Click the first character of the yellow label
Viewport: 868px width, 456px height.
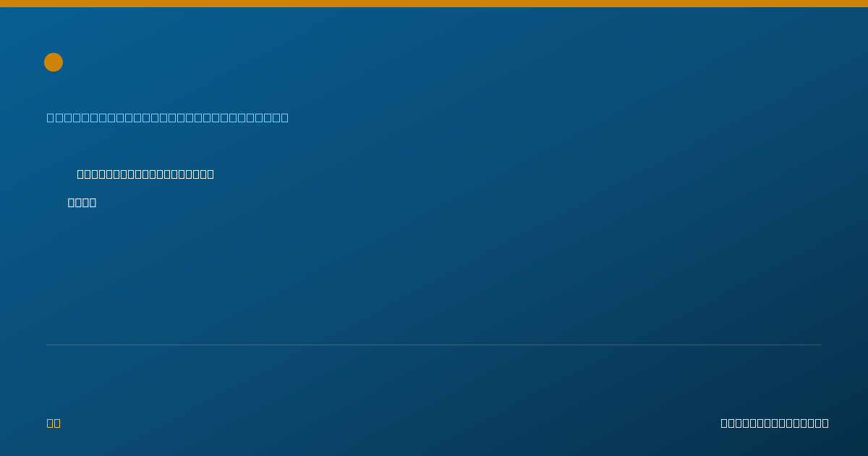tap(50, 423)
